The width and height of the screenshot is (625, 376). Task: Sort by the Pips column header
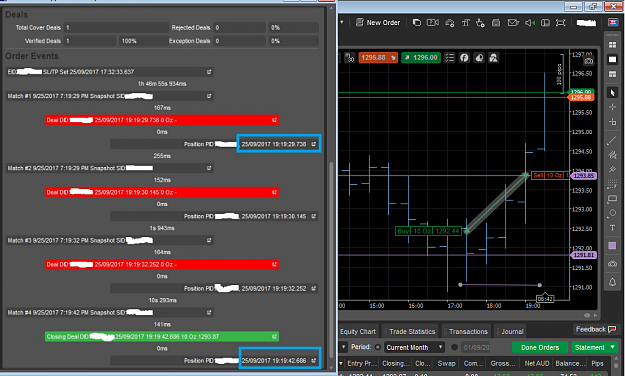coord(597,363)
